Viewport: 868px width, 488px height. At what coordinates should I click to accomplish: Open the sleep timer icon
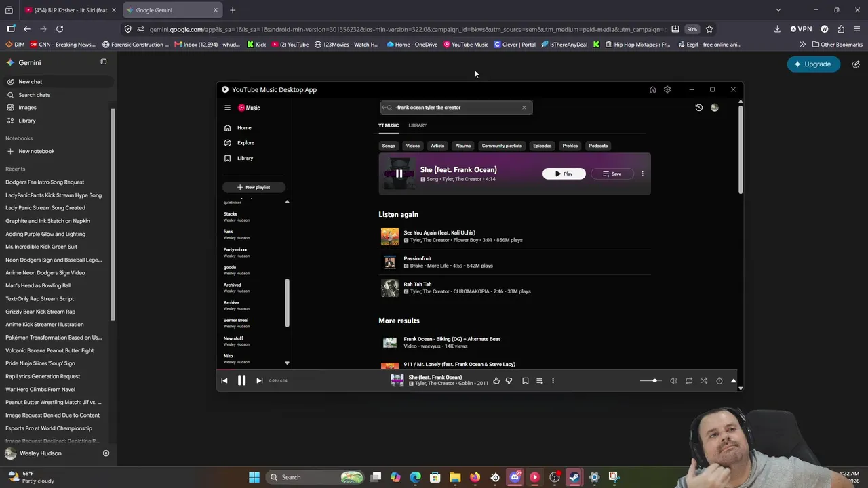[719, 381]
